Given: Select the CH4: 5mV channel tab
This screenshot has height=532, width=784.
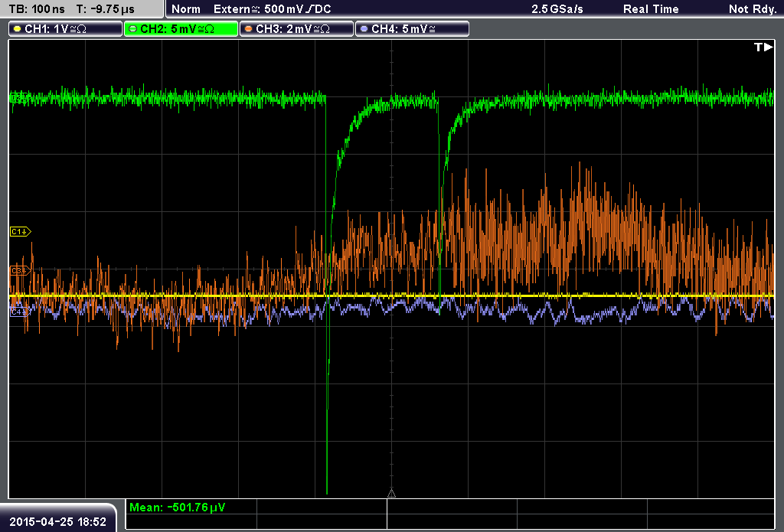Looking at the screenshot, I should tap(412, 29).
